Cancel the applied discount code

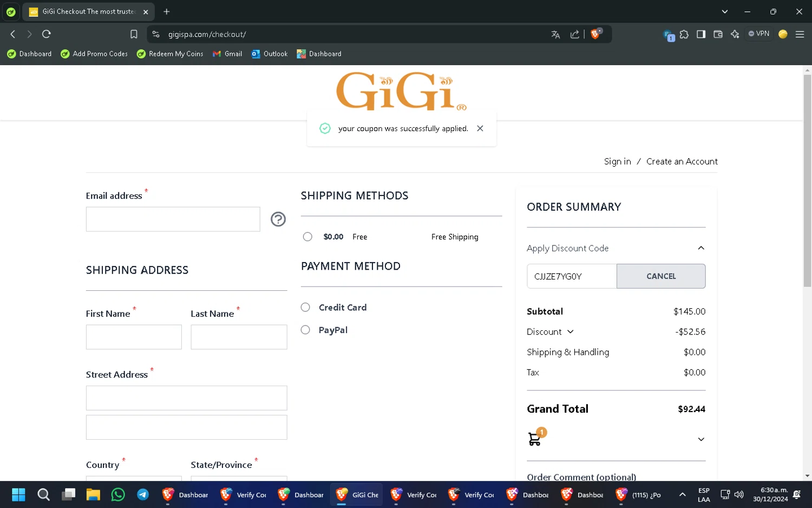point(661,276)
